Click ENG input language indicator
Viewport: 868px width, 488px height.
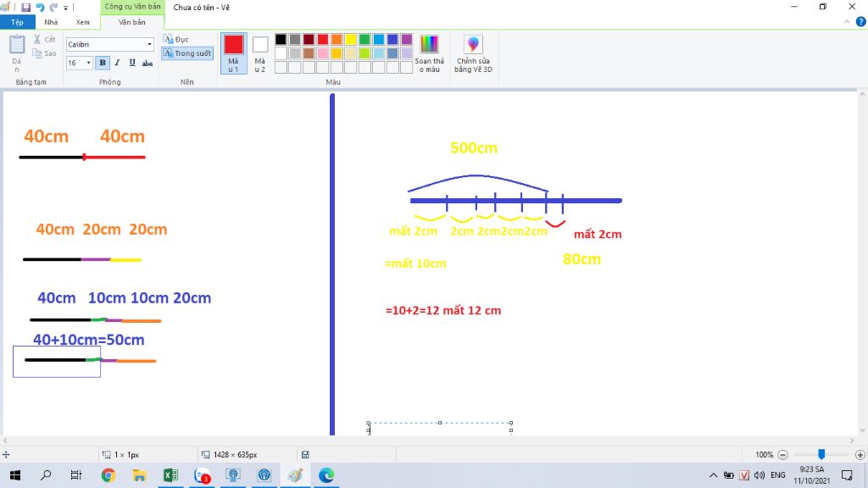tap(778, 475)
